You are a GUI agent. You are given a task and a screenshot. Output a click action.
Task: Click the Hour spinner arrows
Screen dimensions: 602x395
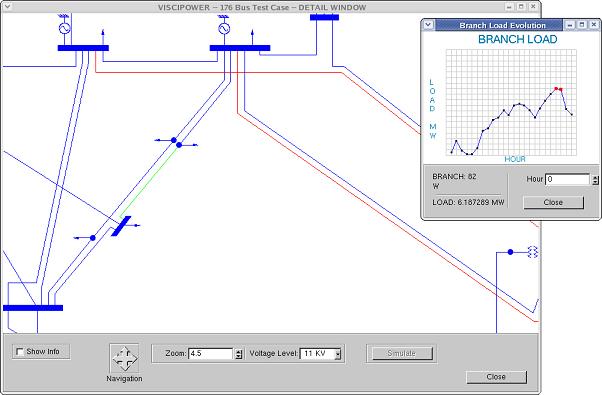(x=595, y=180)
